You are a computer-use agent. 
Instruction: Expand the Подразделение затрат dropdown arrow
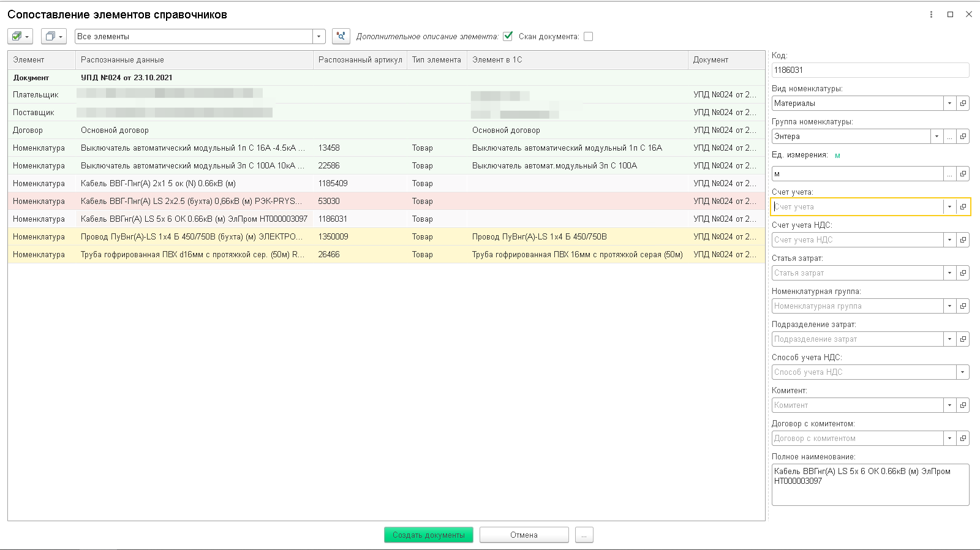pyautogui.click(x=950, y=339)
